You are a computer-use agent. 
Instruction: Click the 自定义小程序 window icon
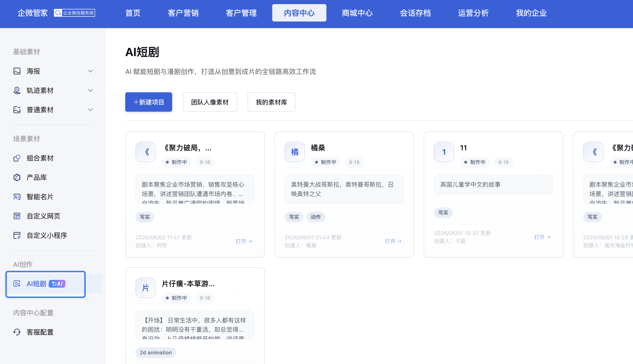17,235
